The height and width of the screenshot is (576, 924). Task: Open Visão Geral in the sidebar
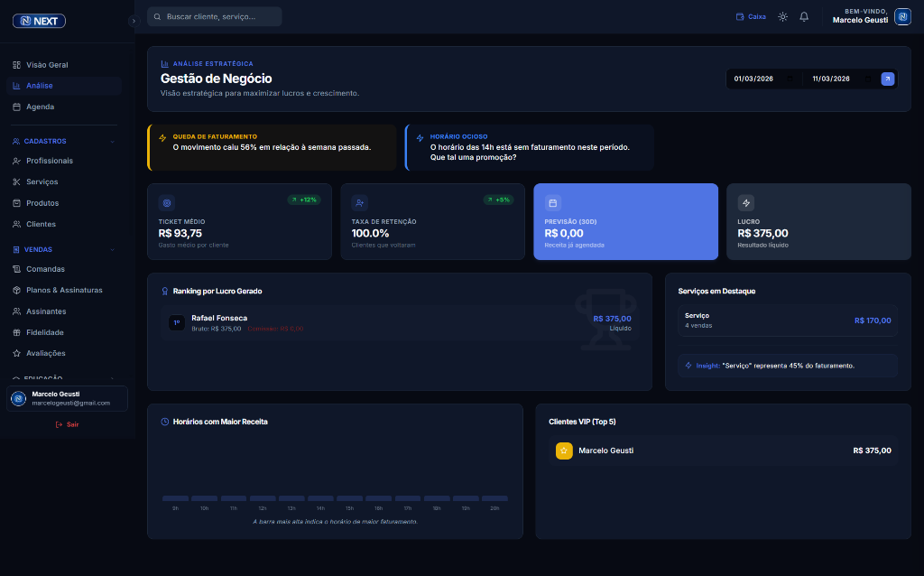[64, 65]
